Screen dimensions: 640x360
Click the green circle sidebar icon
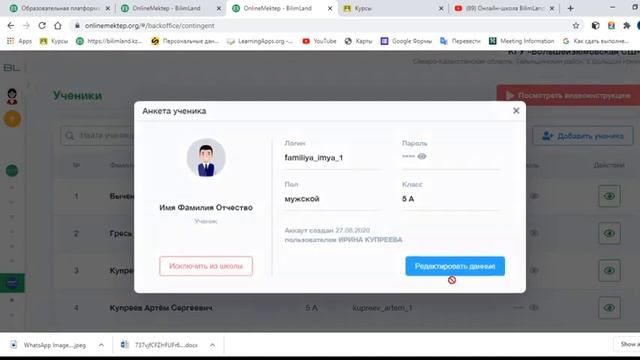(x=12, y=170)
